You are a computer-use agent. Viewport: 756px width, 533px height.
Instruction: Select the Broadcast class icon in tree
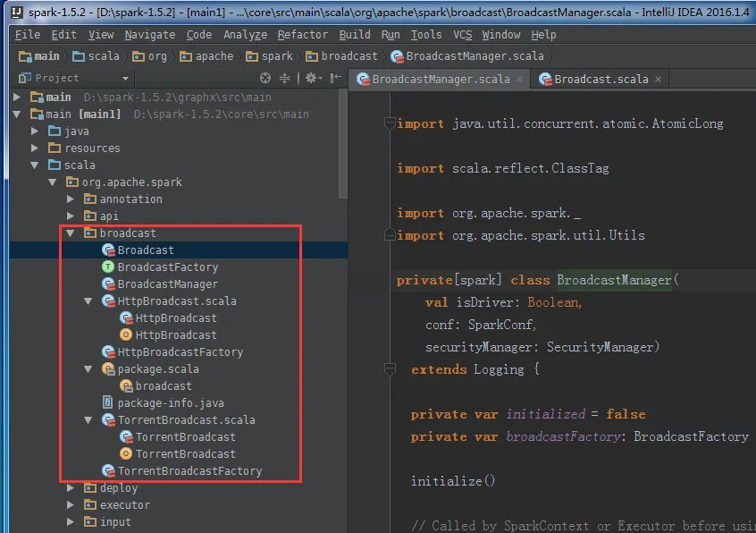(108, 250)
